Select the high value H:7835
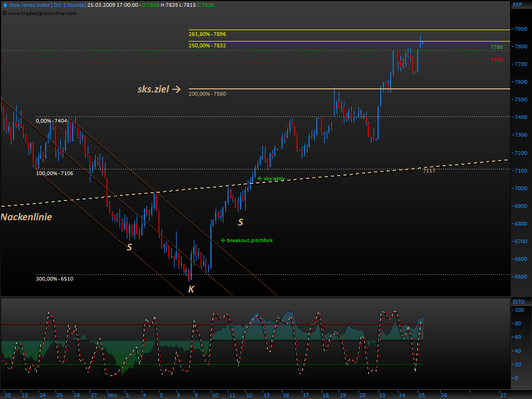The height and width of the screenshot is (399, 532). 169,5
